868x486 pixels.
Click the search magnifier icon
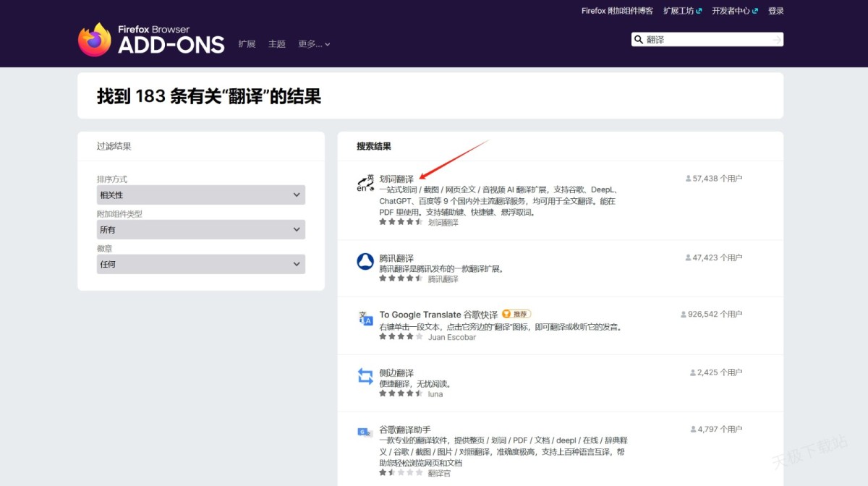pos(638,40)
